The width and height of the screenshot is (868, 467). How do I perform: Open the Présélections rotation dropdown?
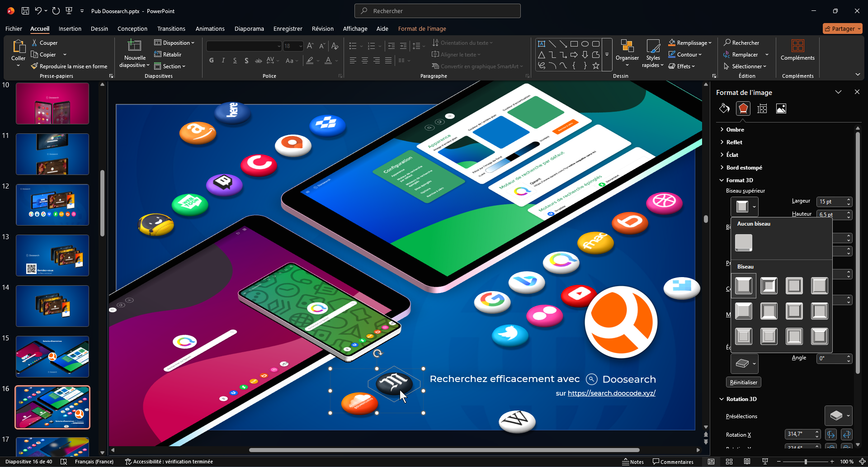pyautogui.click(x=838, y=416)
